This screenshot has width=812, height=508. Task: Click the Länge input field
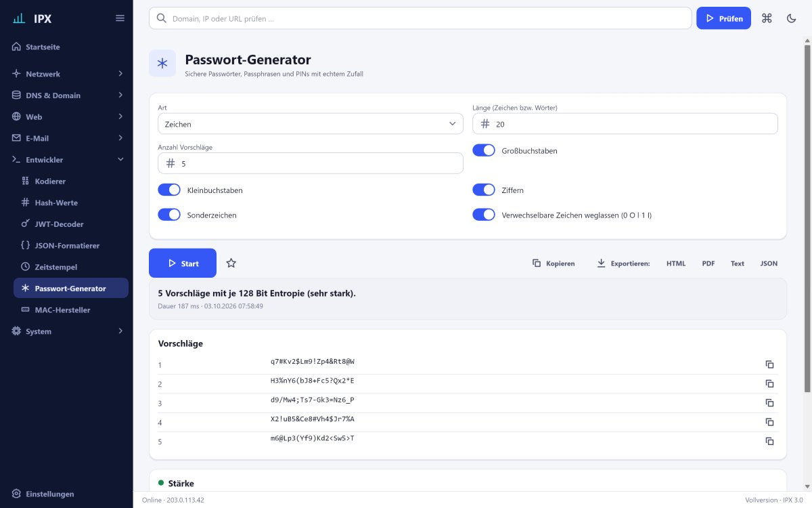(625, 124)
